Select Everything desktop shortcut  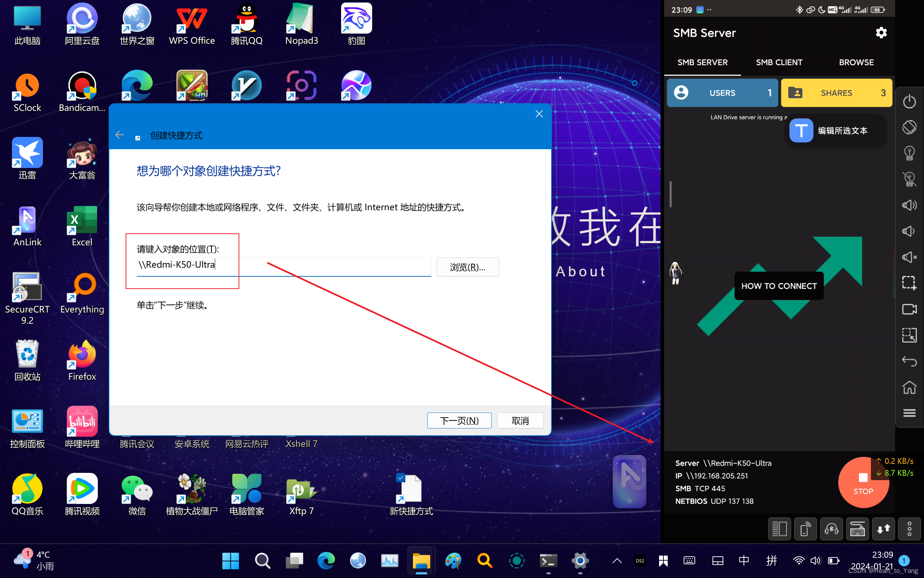(x=82, y=294)
